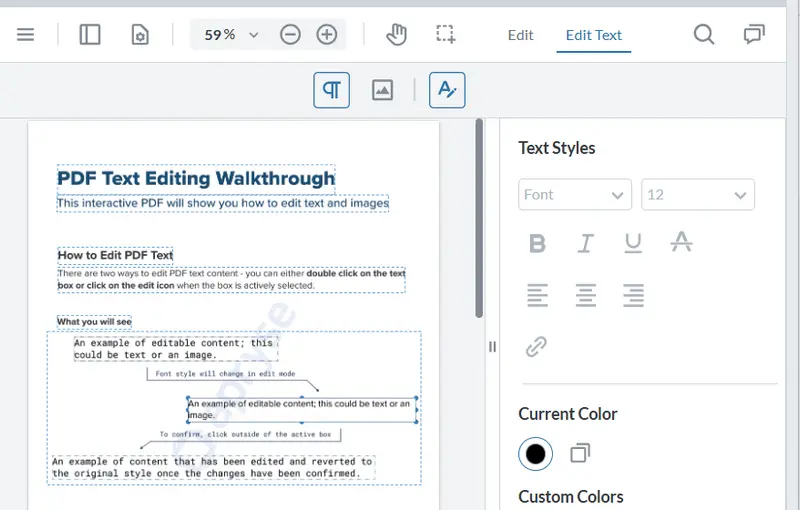Image resolution: width=800 pixels, height=510 pixels.
Task: Apply Bold formatting
Action: (537, 243)
